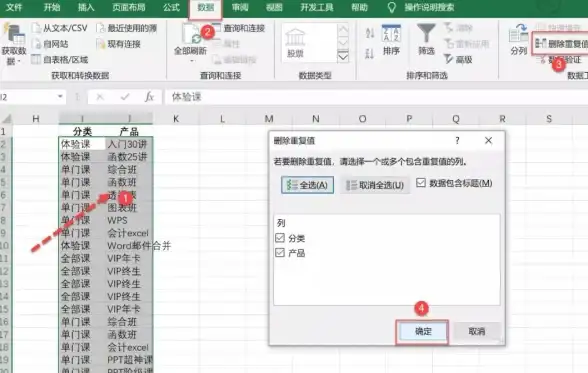
Task: Click the formula bar showing 体验课
Action: point(375,97)
